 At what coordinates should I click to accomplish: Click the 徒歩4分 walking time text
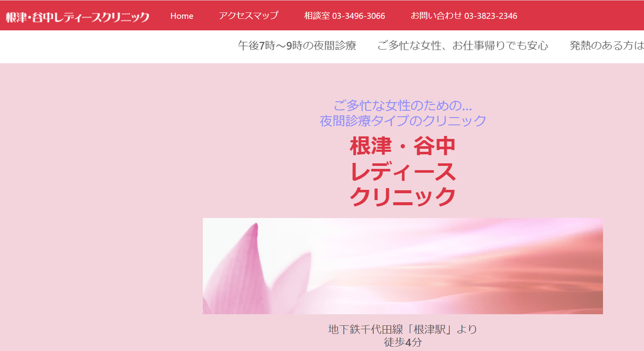point(402,342)
